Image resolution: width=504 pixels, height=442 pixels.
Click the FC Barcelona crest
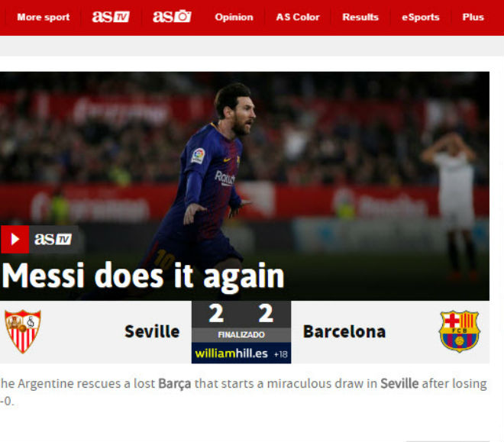point(459,331)
